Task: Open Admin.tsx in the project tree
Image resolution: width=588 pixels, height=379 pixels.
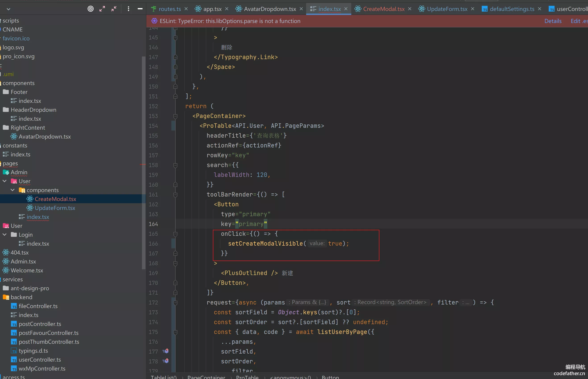Action: click(x=23, y=261)
